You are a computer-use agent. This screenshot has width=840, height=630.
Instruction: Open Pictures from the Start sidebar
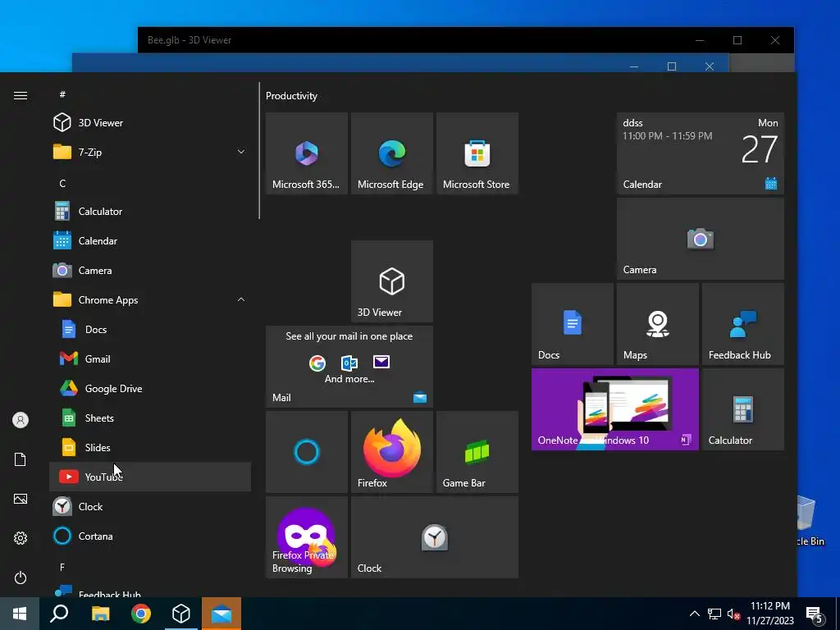coord(21,499)
